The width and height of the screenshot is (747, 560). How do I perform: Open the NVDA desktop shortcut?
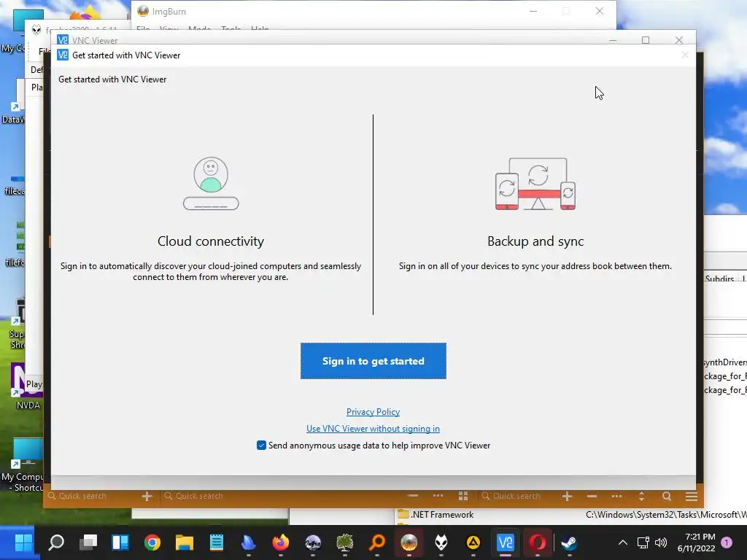pos(27,386)
